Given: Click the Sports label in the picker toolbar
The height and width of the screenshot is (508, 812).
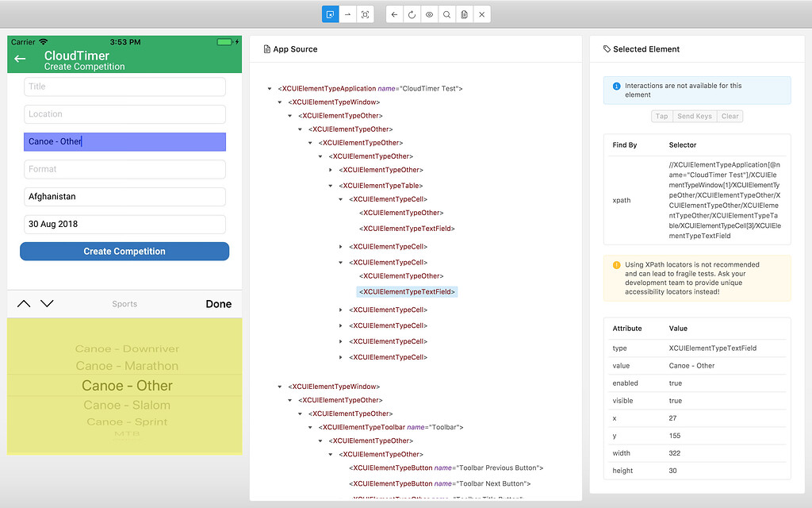Looking at the screenshot, I should (124, 304).
